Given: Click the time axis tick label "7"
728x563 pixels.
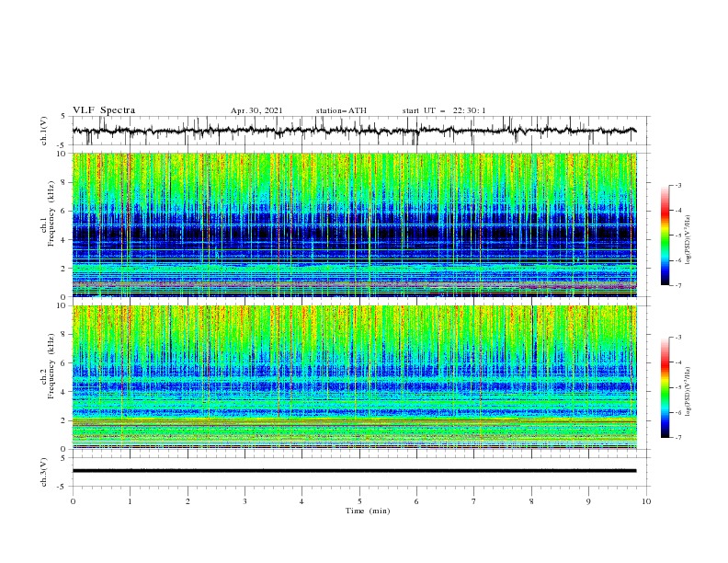Looking at the screenshot, I should [474, 501].
